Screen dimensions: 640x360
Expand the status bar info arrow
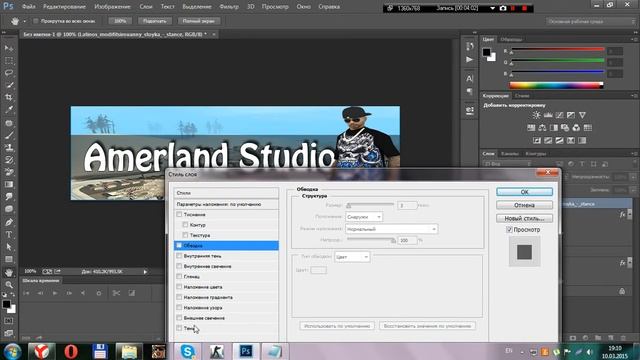point(145,272)
